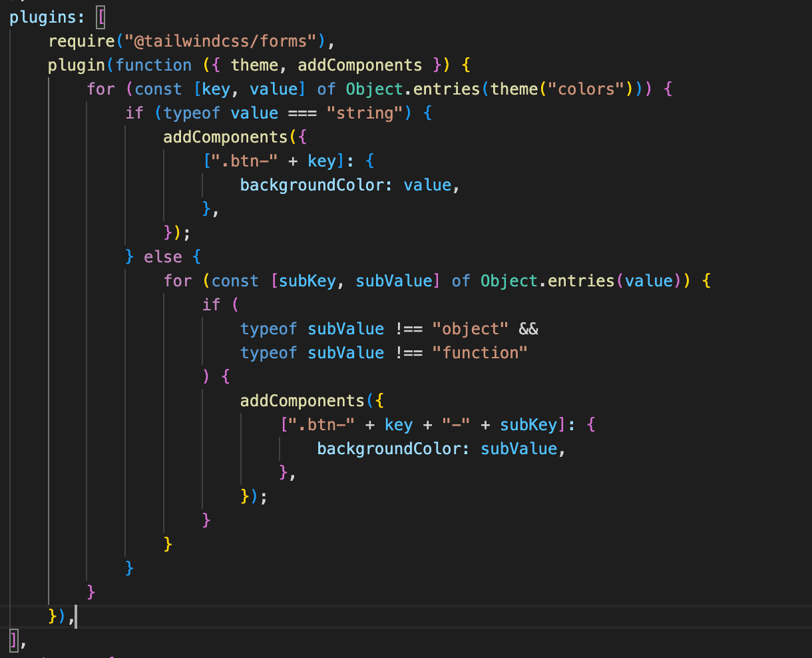This screenshot has width=812, height=658.
Task: Click Object in Object.entries(value)
Action: tap(508, 281)
